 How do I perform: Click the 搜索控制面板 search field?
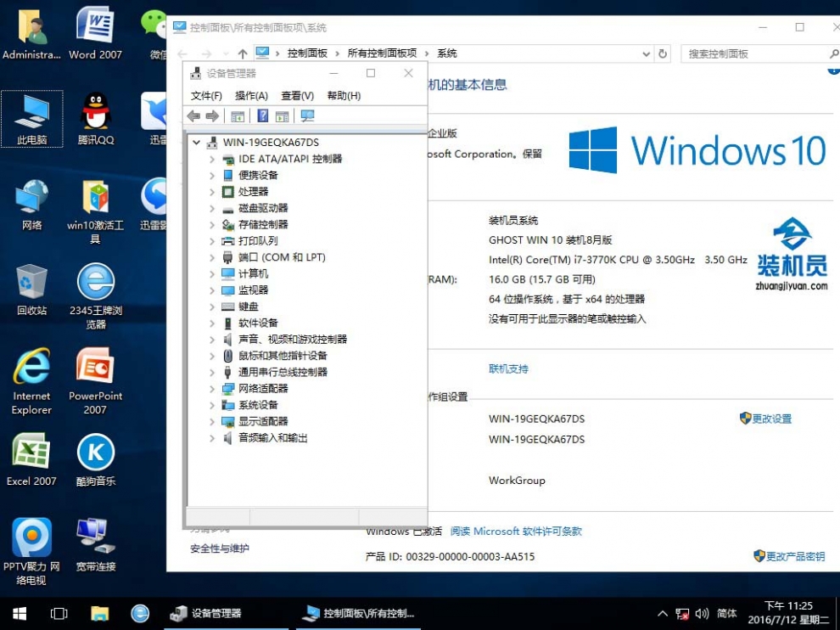[751, 53]
